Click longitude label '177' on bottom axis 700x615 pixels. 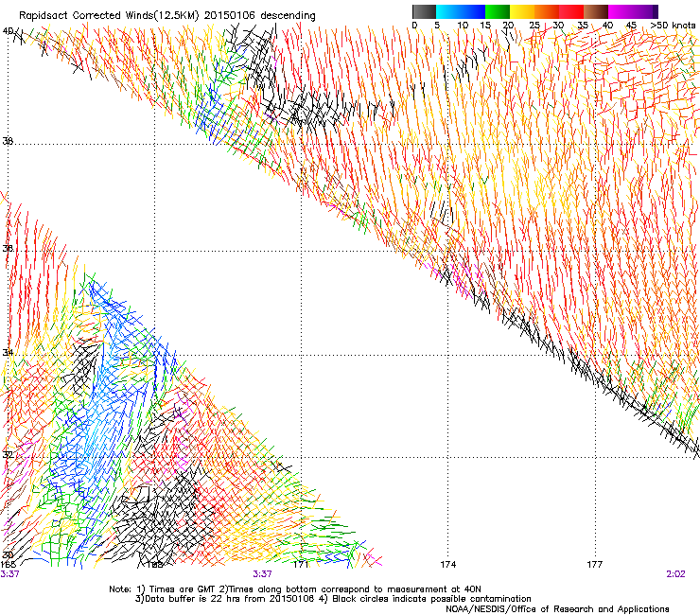(x=595, y=565)
